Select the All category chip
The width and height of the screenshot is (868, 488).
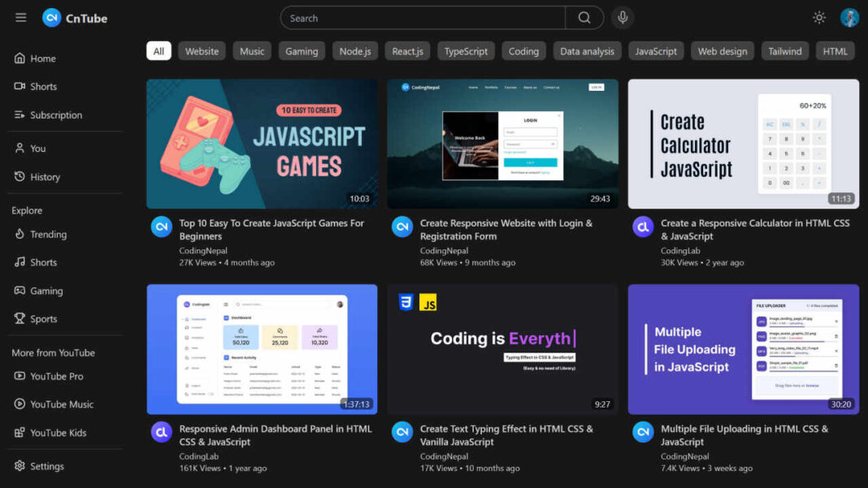pyautogui.click(x=158, y=51)
